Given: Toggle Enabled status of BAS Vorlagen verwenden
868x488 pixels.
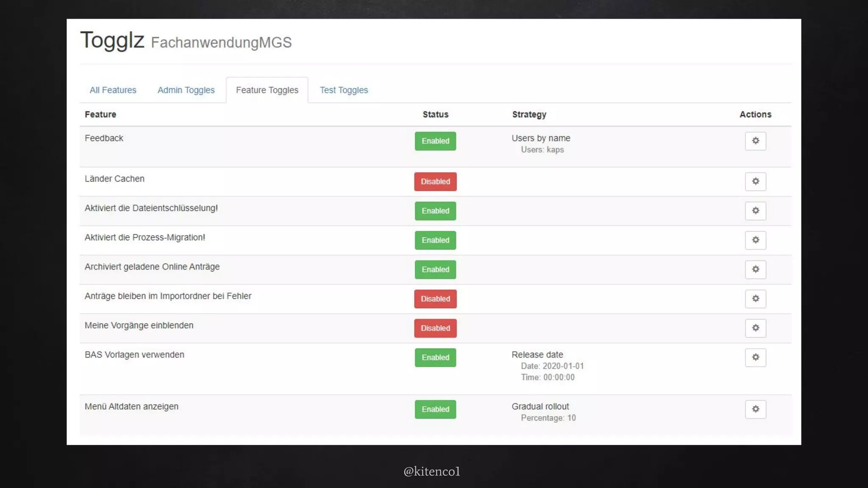Looking at the screenshot, I should tap(435, 358).
